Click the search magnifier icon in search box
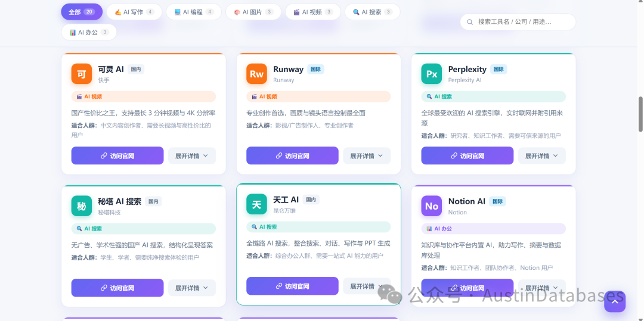The image size is (644, 321). pos(470,21)
